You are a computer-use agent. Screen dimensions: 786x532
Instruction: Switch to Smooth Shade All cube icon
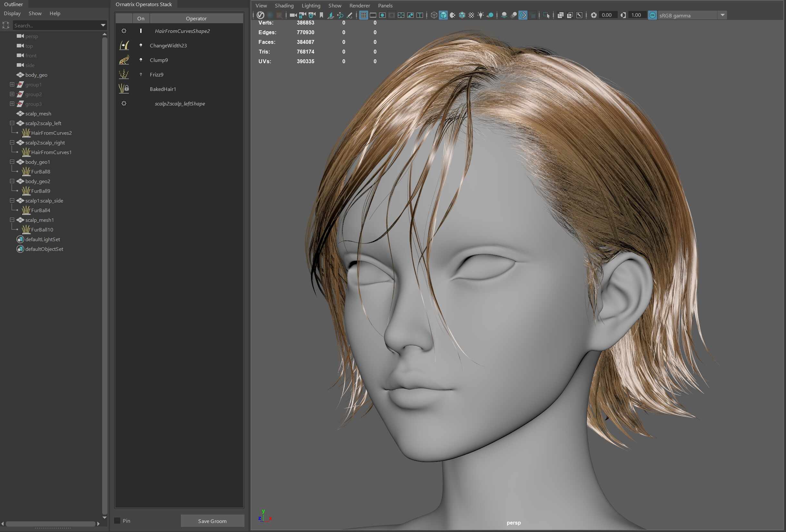443,15
